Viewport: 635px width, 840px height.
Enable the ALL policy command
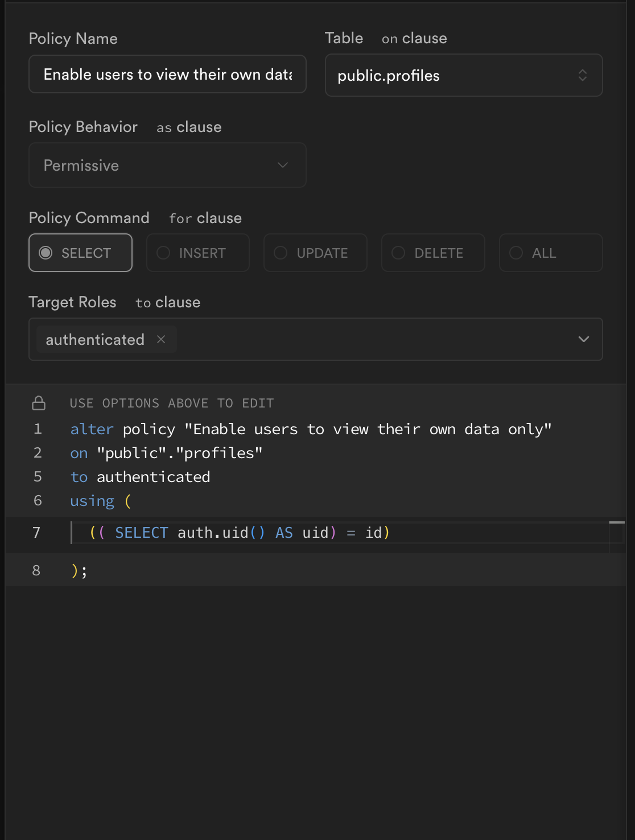click(x=550, y=253)
